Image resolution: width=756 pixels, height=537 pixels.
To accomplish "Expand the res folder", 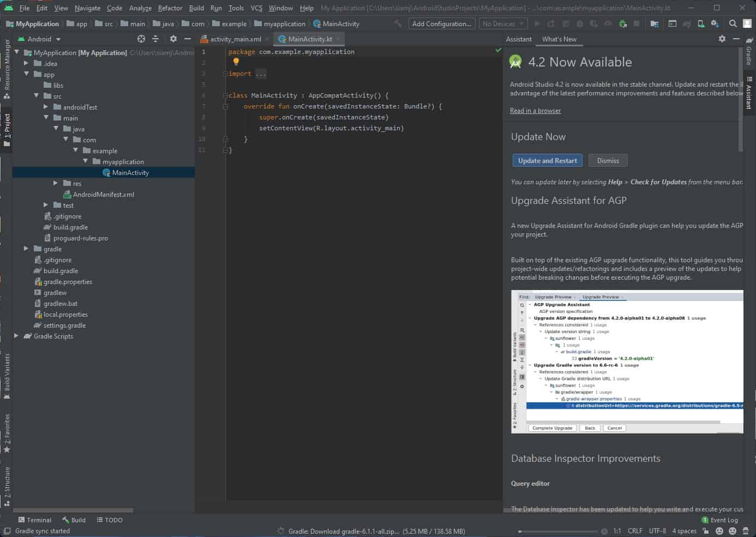I will tap(56, 183).
